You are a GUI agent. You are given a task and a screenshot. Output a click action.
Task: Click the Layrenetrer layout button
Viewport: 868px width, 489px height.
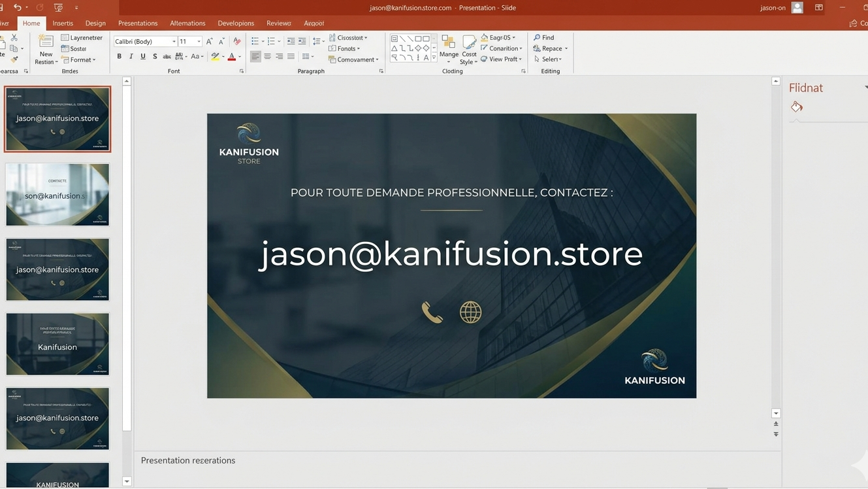coord(82,38)
